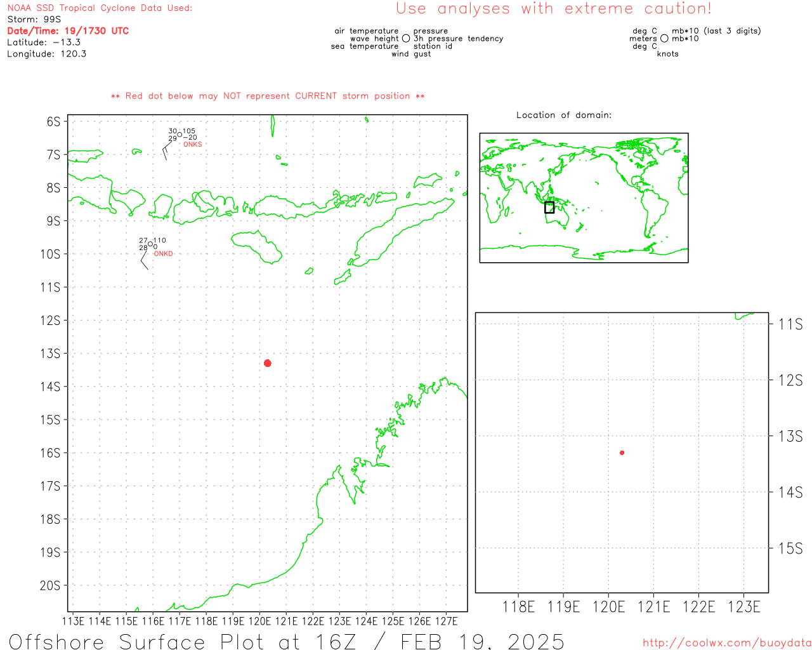Click the 20S latitude label
Image resolution: width=812 pixels, height=650 pixels.
[50, 586]
